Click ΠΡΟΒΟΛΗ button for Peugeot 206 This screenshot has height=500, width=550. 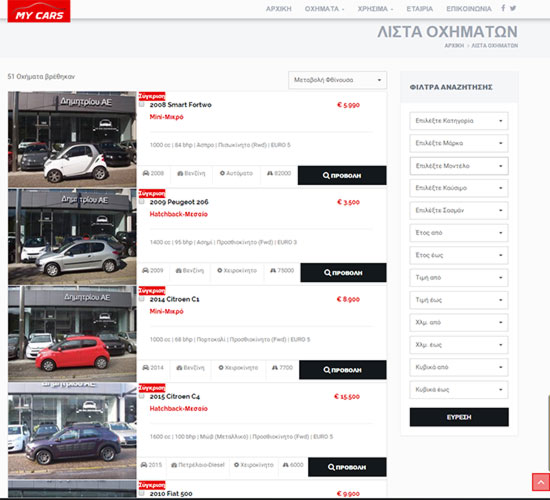(343, 273)
